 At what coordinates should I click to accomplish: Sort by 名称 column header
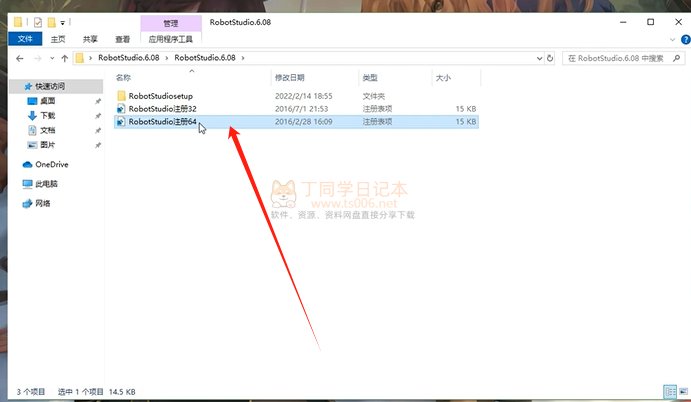click(x=123, y=78)
